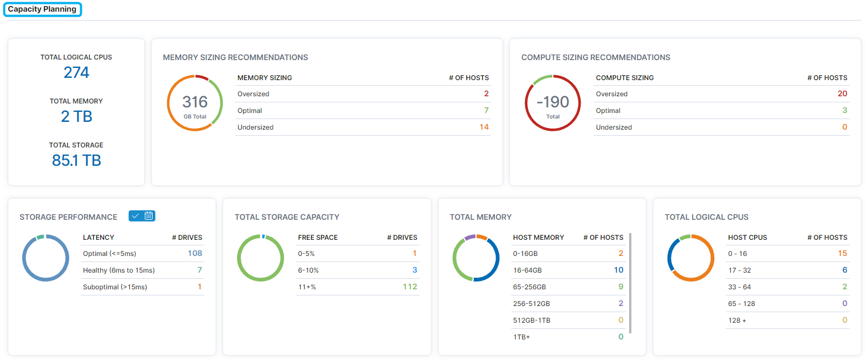Click the calendar icon in Storage Performance
The width and height of the screenshot is (868, 360).
click(149, 216)
